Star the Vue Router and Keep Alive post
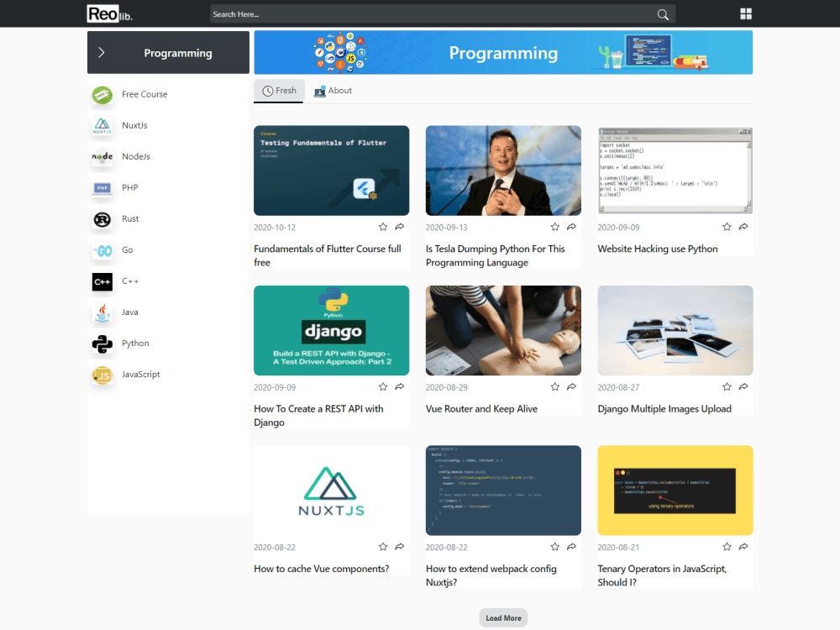840x630 pixels. (555, 386)
